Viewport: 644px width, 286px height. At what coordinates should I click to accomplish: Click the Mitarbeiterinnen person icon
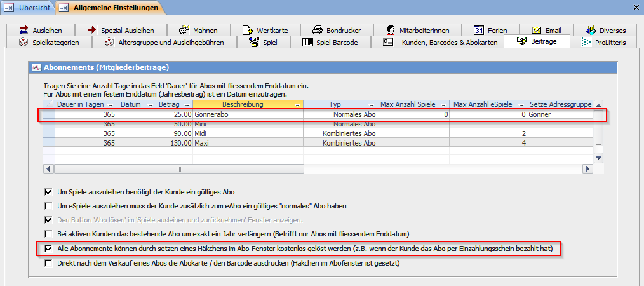391,30
